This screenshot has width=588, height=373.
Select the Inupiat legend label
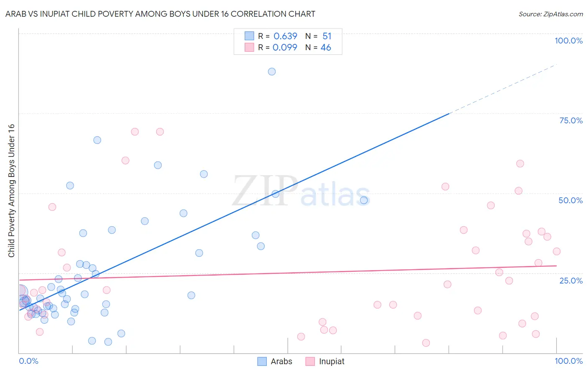[332, 361]
